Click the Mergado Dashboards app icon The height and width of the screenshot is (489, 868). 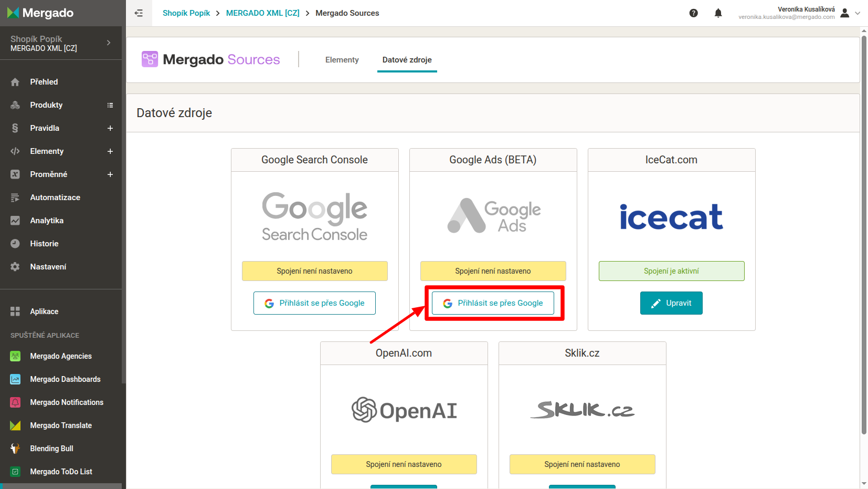15,379
